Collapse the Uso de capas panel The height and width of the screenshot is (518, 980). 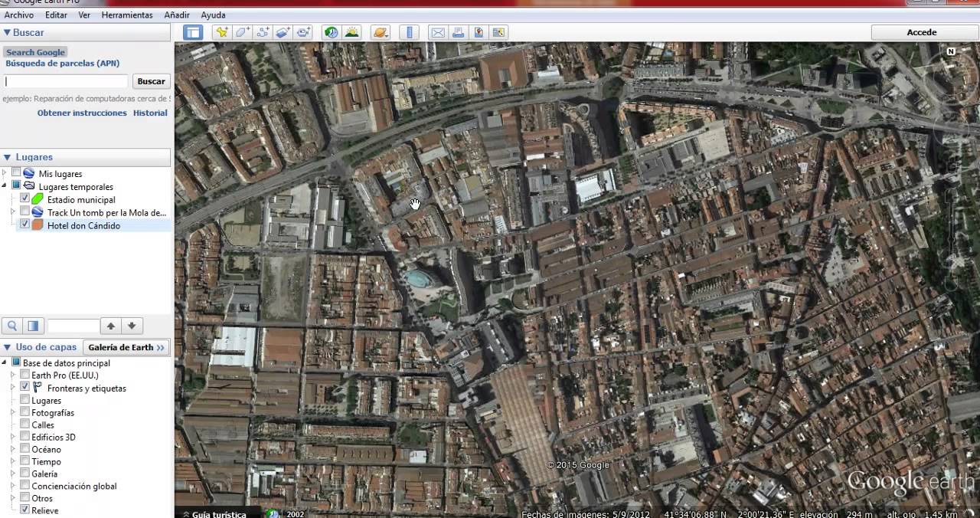(7, 347)
